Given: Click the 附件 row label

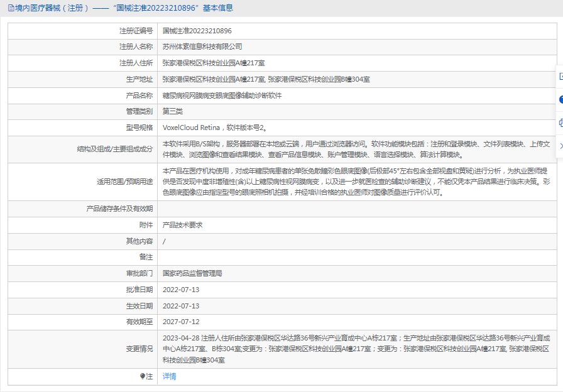Looking at the screenshot, I should (x=146, y=225).
